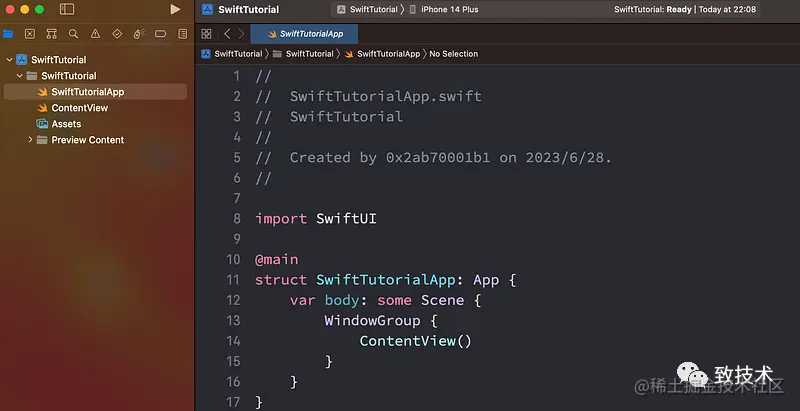Open the Test navigator diamond icon
Image resolution: width=800 pixels, height=411 pixels.
coord(117,34)
